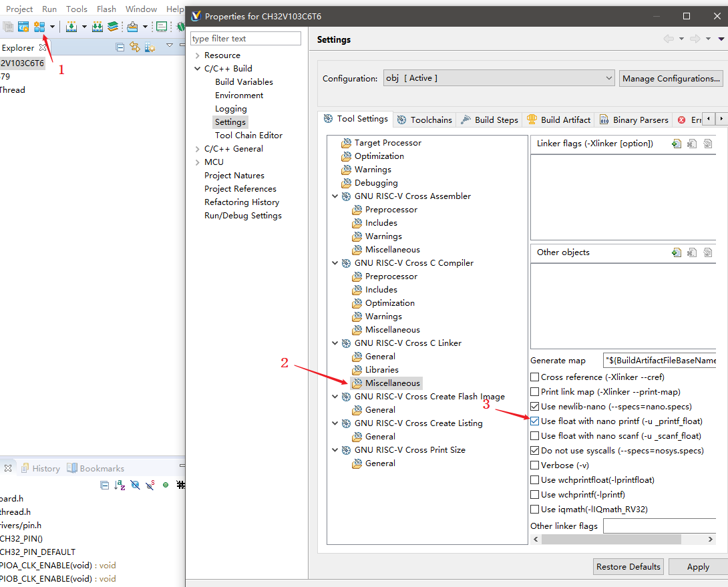Enable Use float with nano scanf
728x587 pixels.
pyautogui.click(x=535, y=436)
